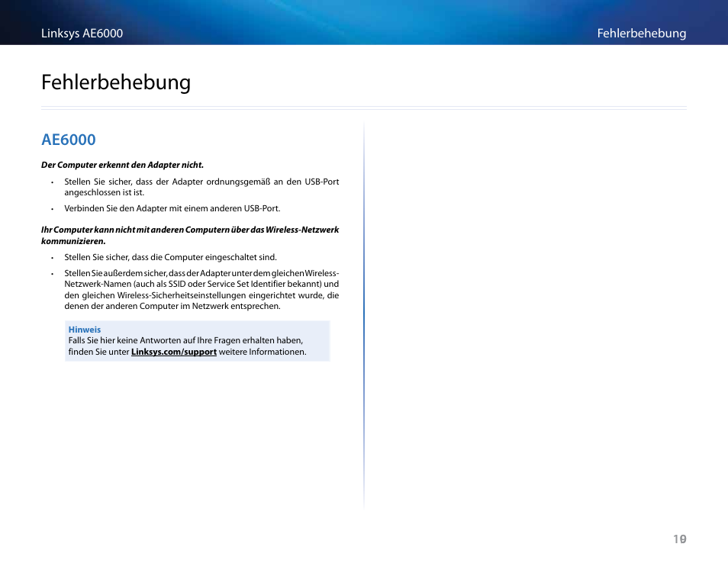This screenshot has height=563, width=728.
Task: Click the heading 'Ihr Computer kann nicht mit anderen Computern'
Action: click(x=190, y=235)
